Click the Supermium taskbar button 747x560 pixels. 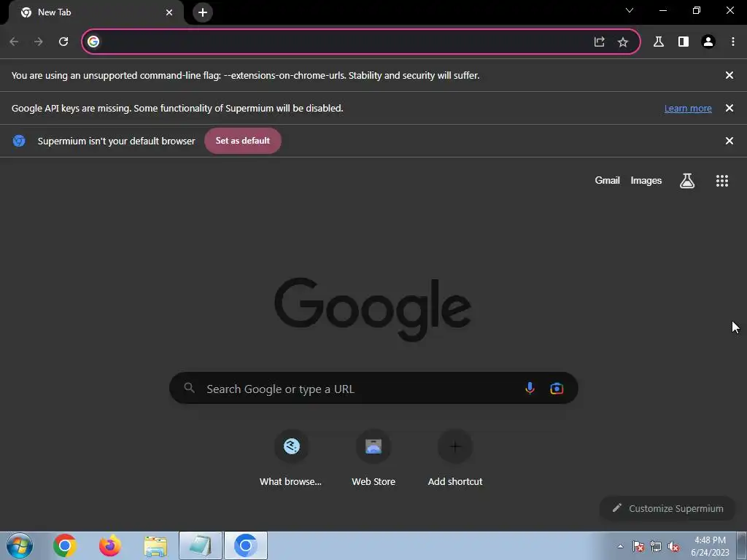246,545
